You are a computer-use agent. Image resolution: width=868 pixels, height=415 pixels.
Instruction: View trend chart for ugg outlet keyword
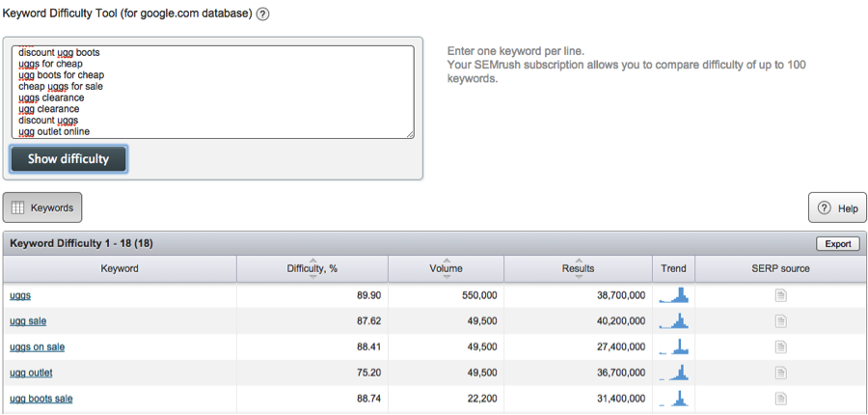[673, 372]
